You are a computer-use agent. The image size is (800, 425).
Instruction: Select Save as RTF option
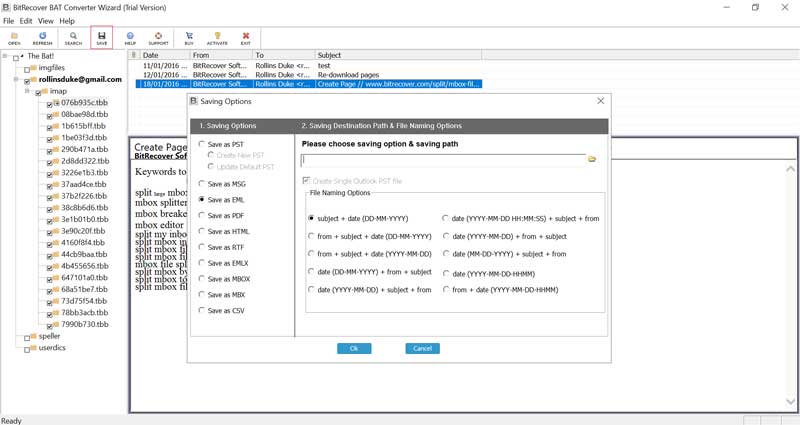(x=221, y=247)
